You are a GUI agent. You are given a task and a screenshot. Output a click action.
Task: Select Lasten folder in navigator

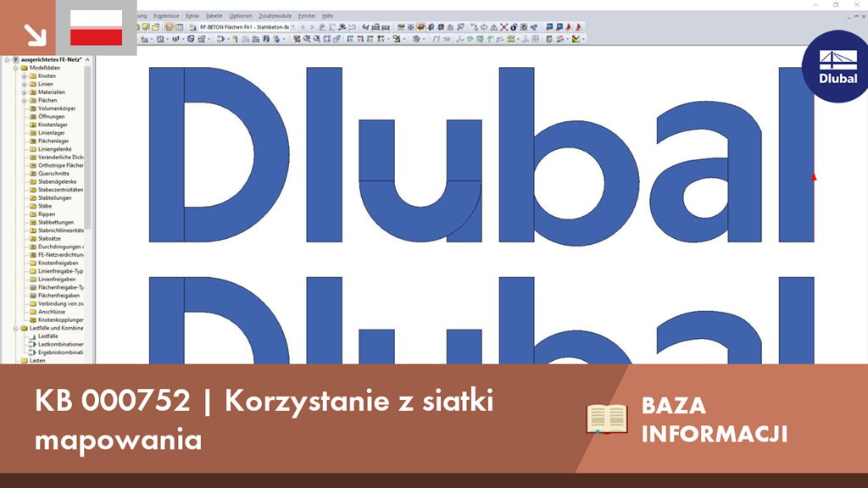[x=37, y=361]
